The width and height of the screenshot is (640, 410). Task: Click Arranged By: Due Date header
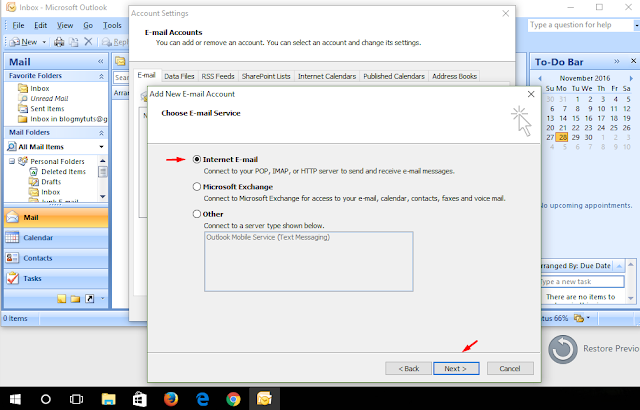[x=576, y=266]
